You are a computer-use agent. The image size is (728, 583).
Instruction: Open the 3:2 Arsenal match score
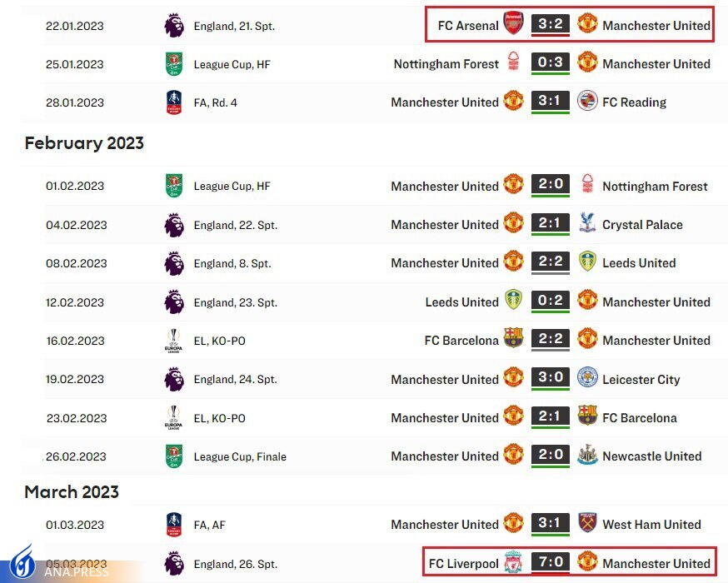coord(551,24)
